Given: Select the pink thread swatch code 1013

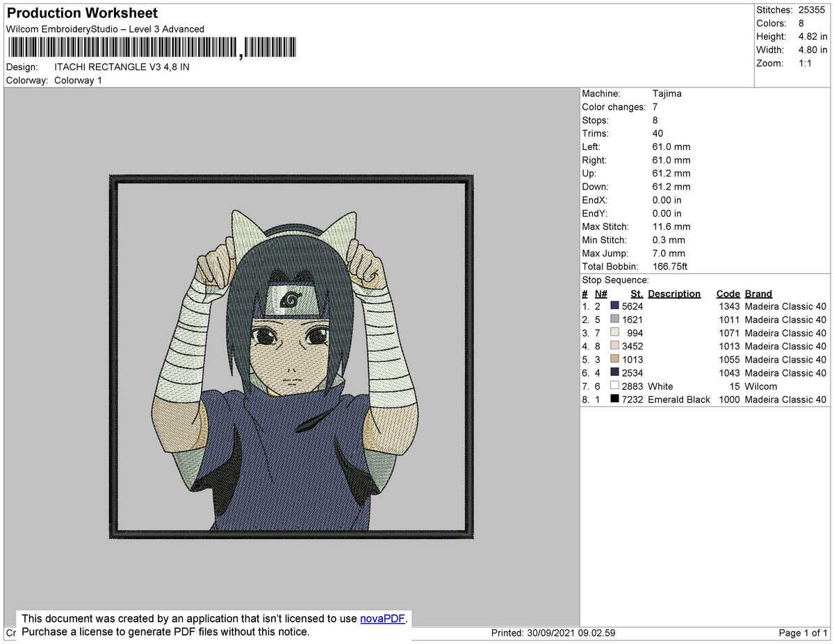Looking at the screenshot, I should pyautogui.click(x=614, y=346).
